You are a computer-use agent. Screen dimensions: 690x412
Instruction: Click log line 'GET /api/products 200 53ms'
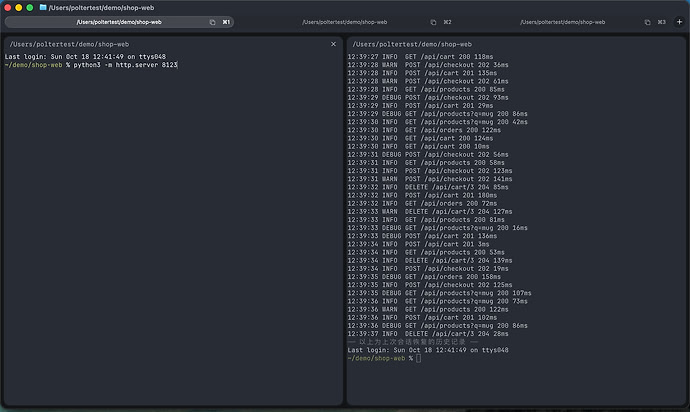[426, 252]
